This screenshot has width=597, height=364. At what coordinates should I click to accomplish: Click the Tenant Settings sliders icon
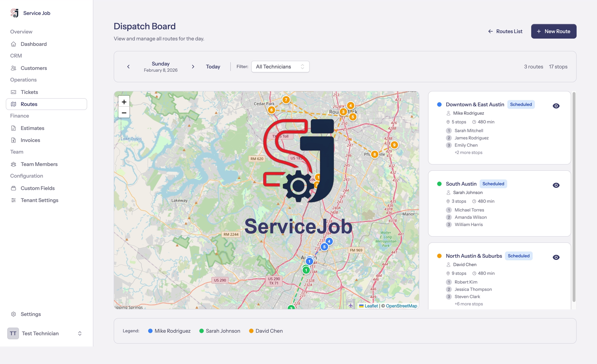(13, 200)
